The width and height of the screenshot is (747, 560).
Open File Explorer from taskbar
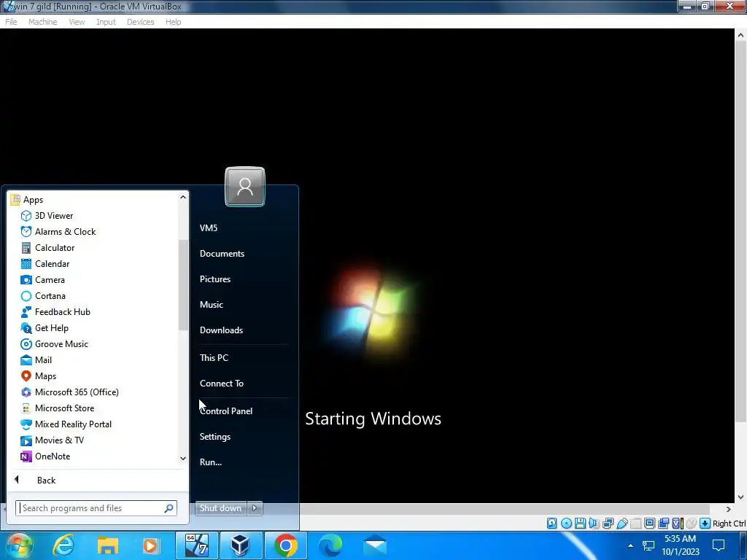(108, 545)
